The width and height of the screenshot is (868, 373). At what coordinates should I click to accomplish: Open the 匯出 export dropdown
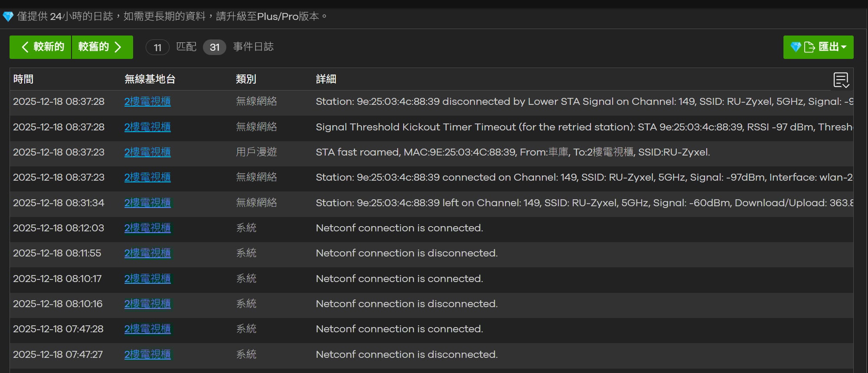(x=818, y=47)
